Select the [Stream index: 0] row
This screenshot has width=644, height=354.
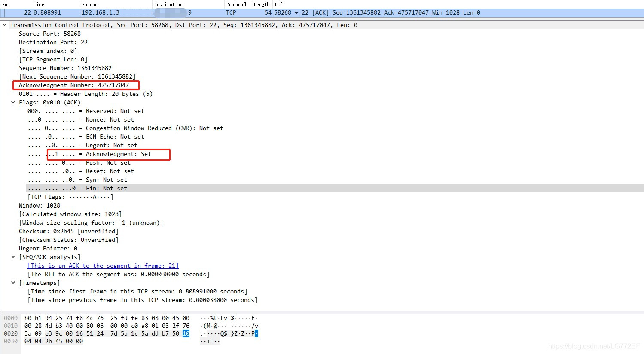tap(48, 51)
